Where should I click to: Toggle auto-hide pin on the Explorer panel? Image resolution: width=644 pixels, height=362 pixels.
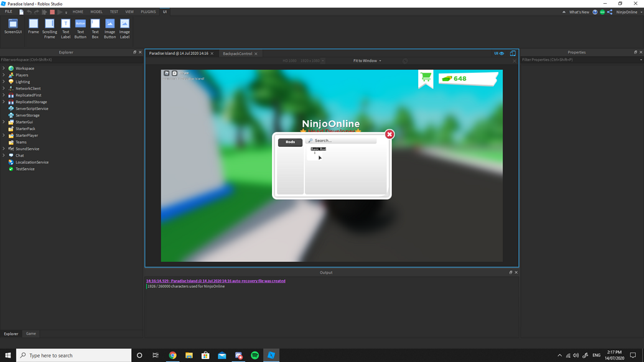[135, 52]
